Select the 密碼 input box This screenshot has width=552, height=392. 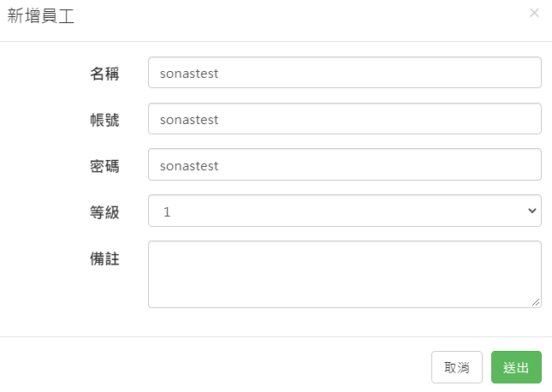pyautogui.click(x=344, y=165)
